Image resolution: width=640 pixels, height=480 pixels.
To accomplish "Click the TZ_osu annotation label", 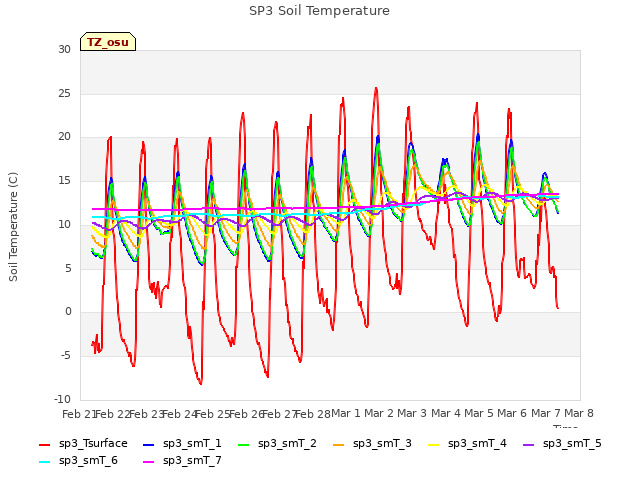I will (x=108, y=42).
